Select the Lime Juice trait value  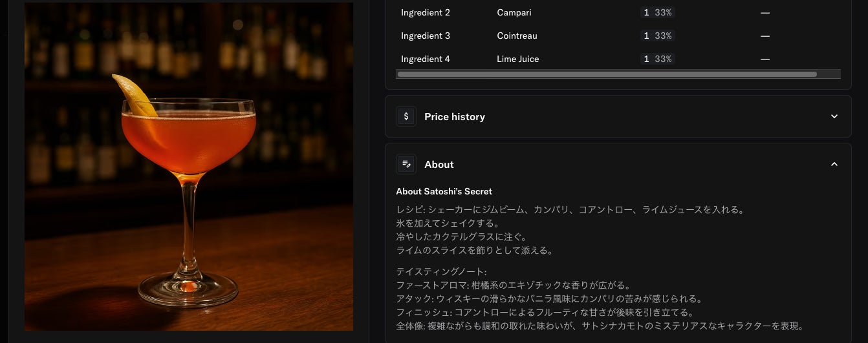click(x=518, y=59)
